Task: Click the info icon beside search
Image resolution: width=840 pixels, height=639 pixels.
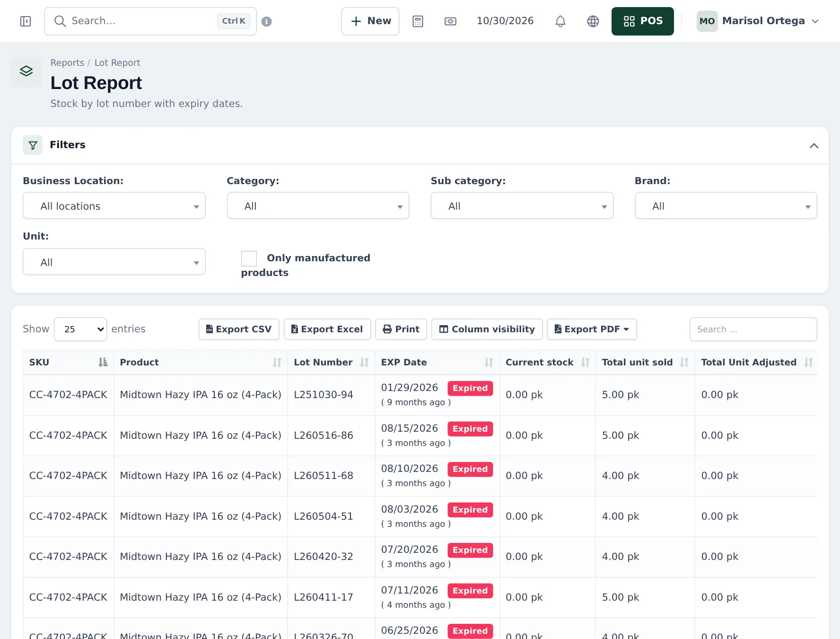Action: pos(267,21)
